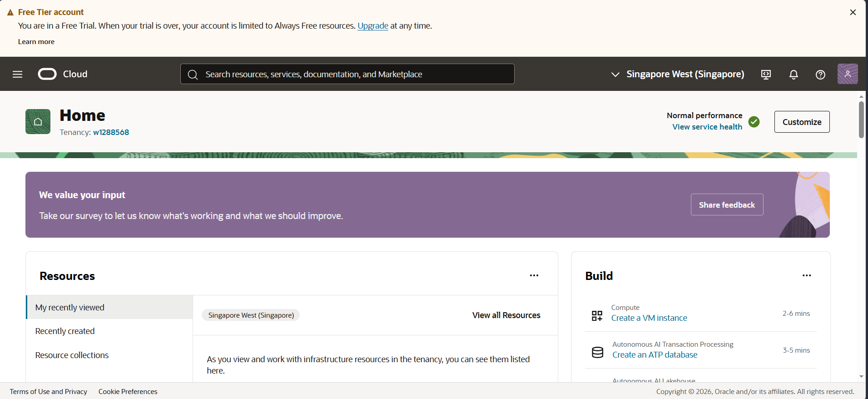Click the search magnifier icon
Viewport: 868px width, 399px height.
point(193,75)
